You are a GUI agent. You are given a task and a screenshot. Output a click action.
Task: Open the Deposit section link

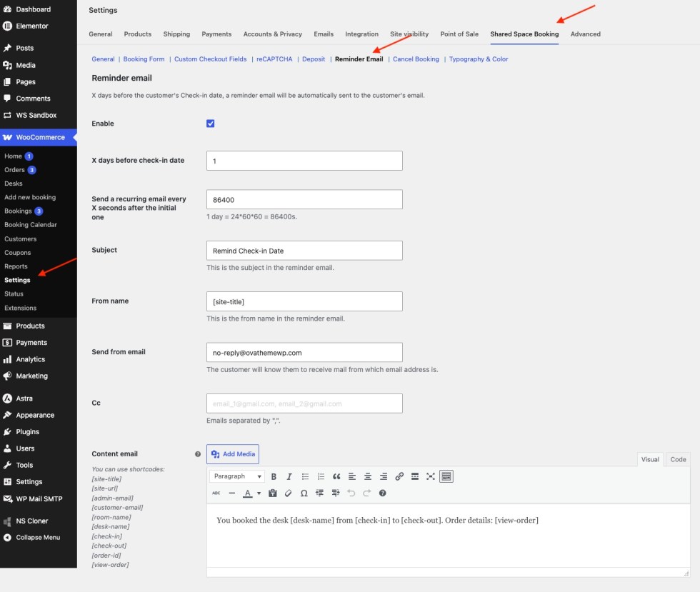click(x=314, y=59)
